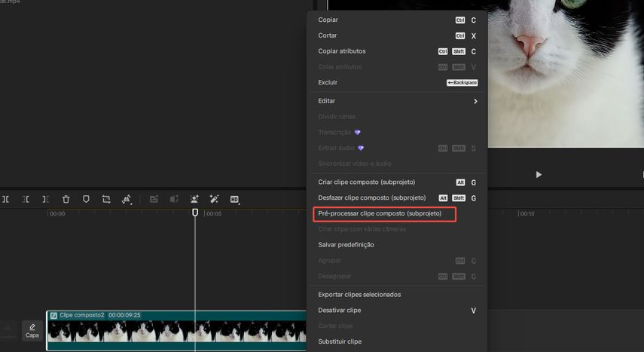
Task: Click the portrait enhance person icon
Action: pos(194,200)
